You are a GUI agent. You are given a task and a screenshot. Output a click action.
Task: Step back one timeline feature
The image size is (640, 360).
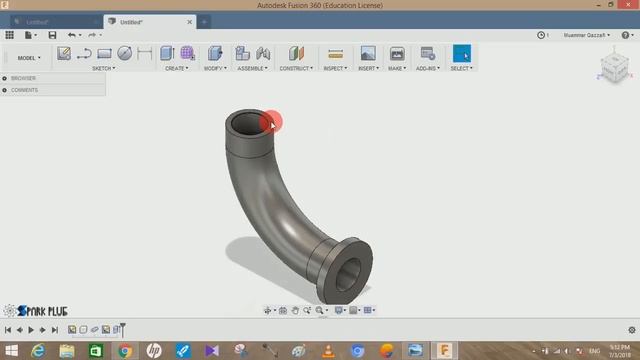tap(19, 330)
